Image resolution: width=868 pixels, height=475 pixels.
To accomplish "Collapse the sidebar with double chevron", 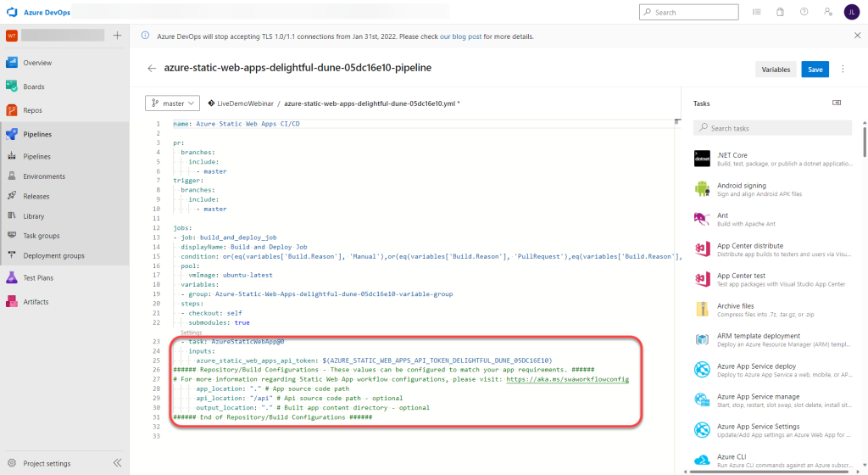I will click(117, 463).
